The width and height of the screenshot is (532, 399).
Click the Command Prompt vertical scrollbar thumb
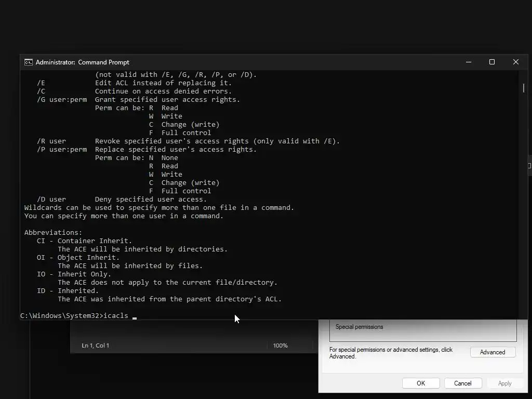tap(524, 88)
